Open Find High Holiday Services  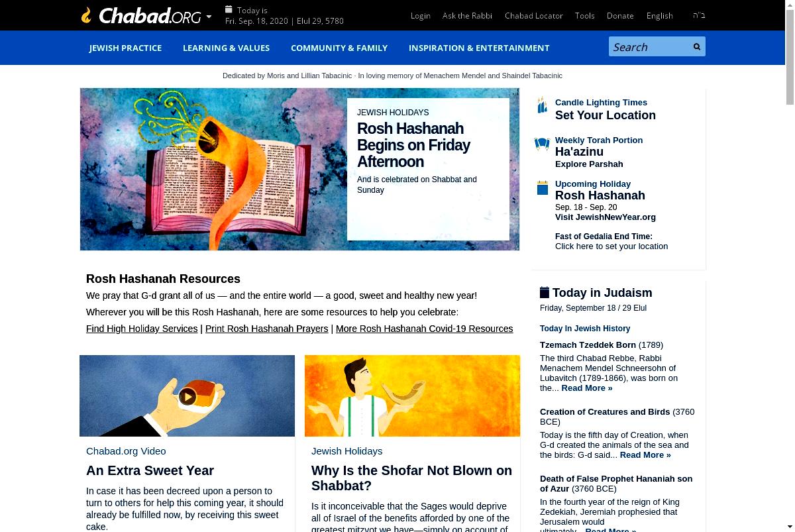(142, 329)
